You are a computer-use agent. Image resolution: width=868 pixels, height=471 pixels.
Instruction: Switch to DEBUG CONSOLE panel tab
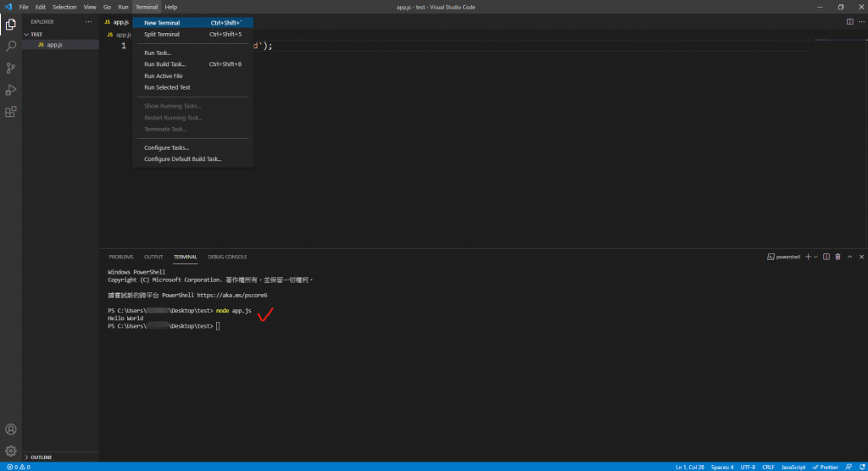(227, 257)
